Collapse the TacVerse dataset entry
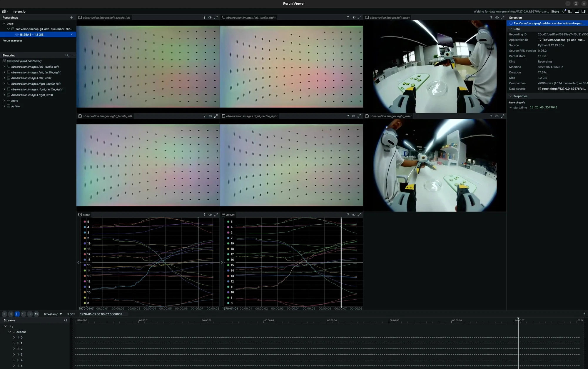The image size is (588, 369). tap(9, 29)
